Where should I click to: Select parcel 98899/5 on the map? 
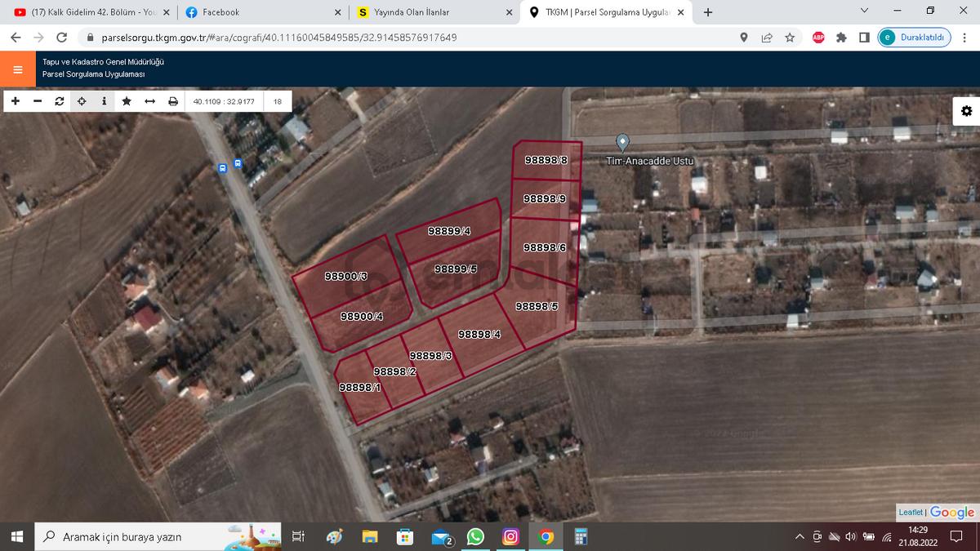456,269
